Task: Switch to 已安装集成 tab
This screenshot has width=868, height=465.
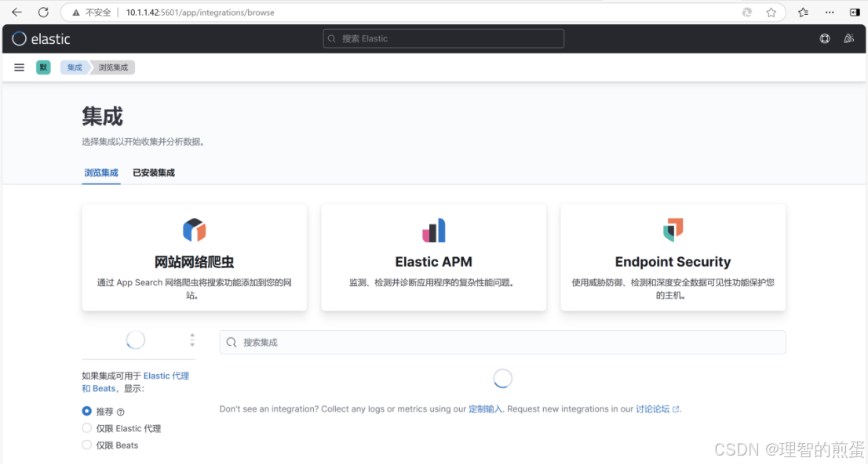Action: [153, 173]
